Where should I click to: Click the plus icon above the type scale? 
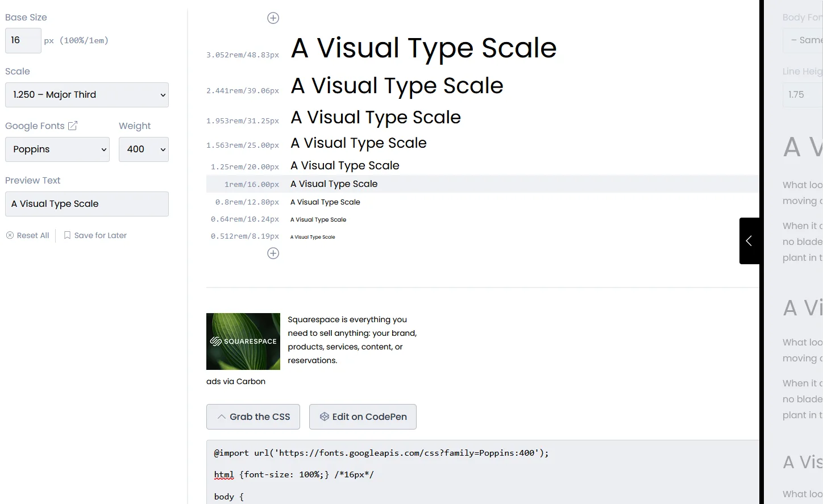(273, 18)
